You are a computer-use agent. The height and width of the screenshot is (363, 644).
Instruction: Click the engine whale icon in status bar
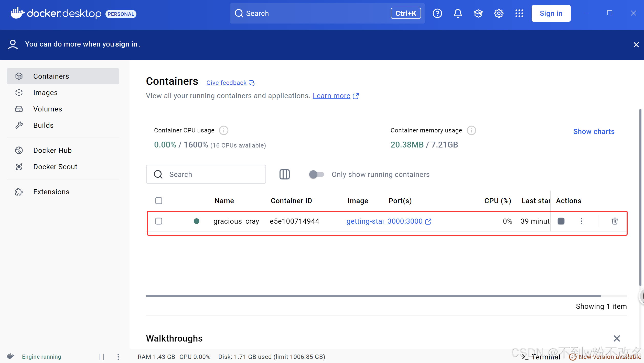[10, 356]
